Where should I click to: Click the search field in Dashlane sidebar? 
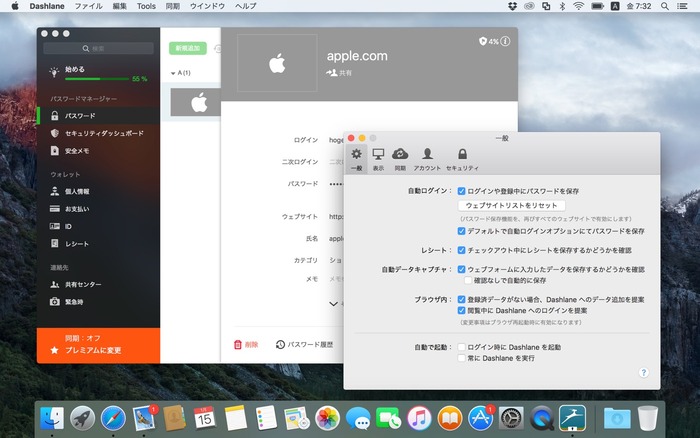tap(99, 48)
